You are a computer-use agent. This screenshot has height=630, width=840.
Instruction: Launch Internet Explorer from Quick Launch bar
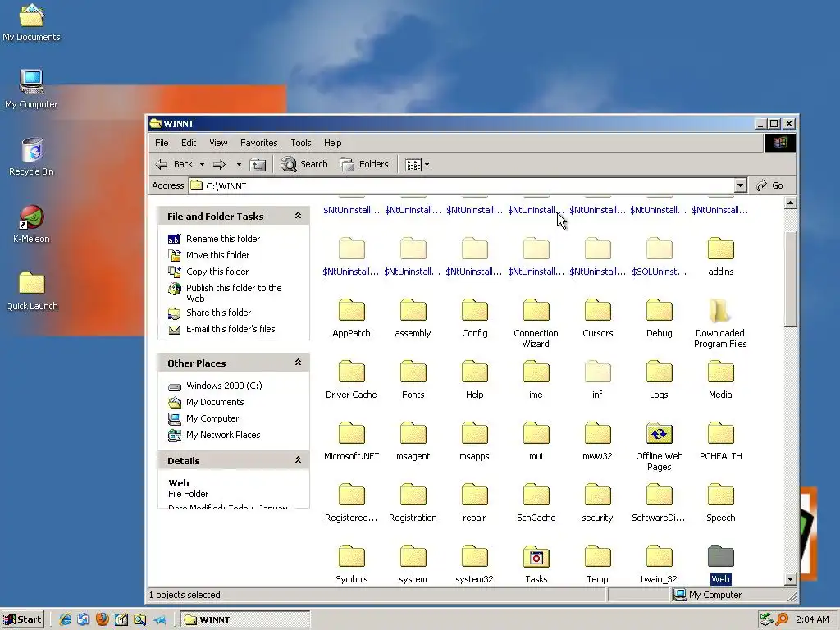[x=66, y=619]
